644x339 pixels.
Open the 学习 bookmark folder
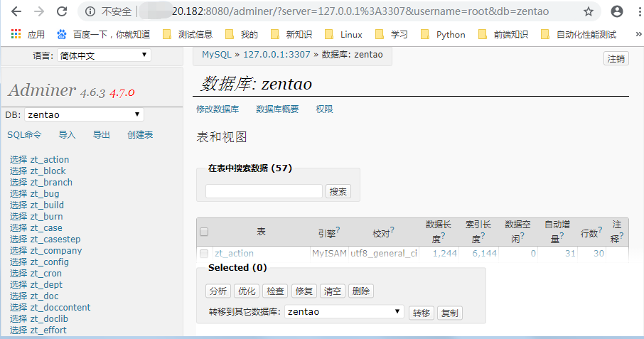pos(392,35)
